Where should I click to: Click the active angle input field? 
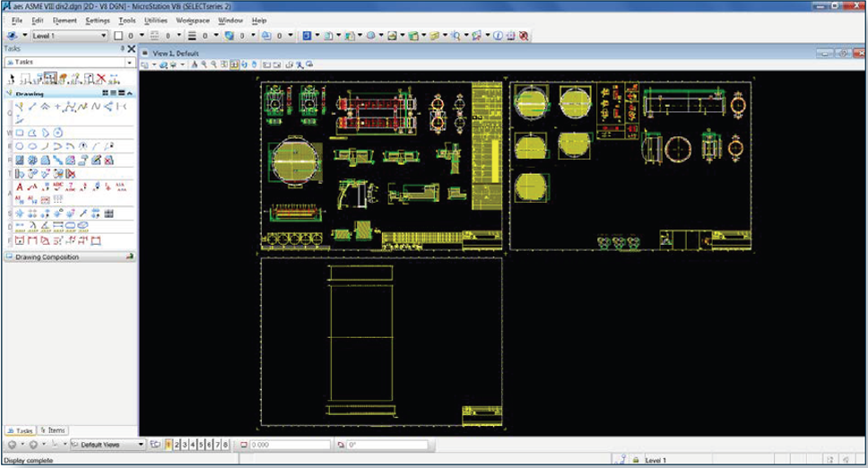(386, 445)
